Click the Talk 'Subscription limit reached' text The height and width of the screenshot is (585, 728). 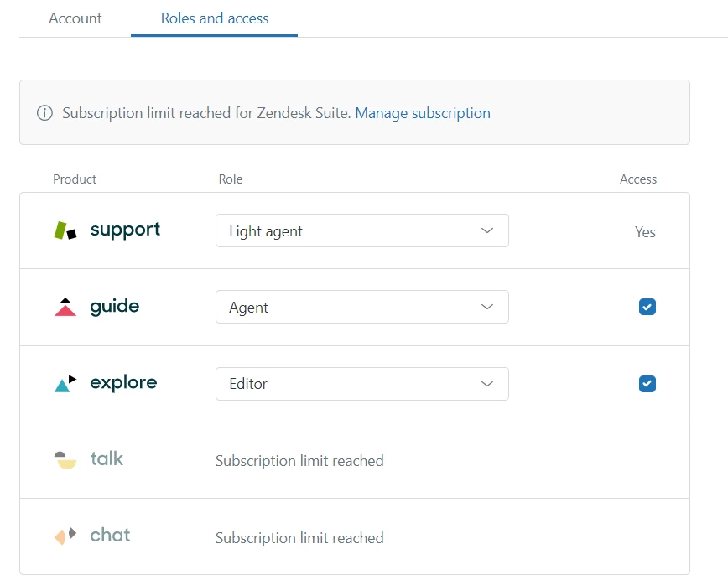pos(299,461)
